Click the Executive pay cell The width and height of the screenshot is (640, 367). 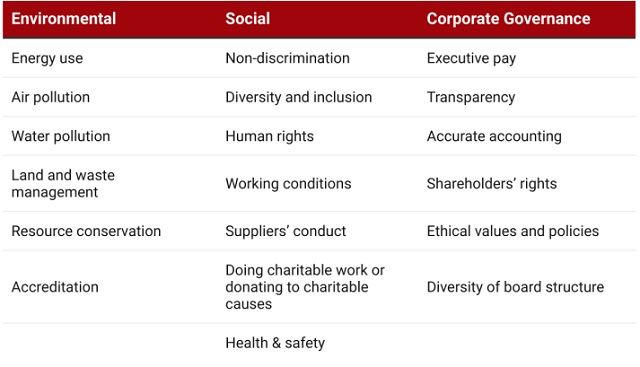471,58
